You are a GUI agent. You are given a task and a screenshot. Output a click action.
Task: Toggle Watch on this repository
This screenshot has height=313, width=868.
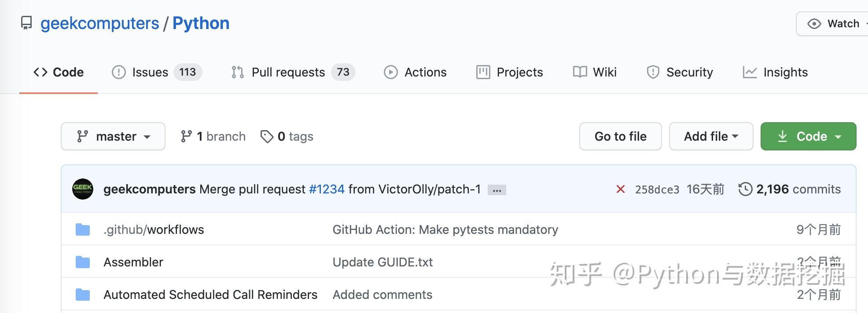[x=834, y=24]
